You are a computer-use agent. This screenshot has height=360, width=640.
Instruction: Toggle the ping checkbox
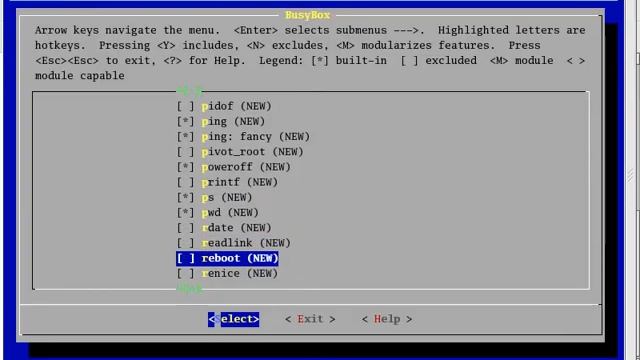185,121
